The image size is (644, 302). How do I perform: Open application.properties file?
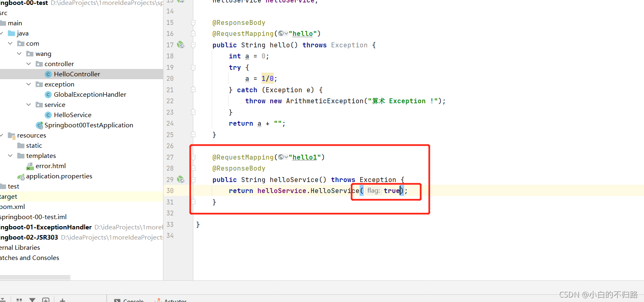tap(59, 176)
